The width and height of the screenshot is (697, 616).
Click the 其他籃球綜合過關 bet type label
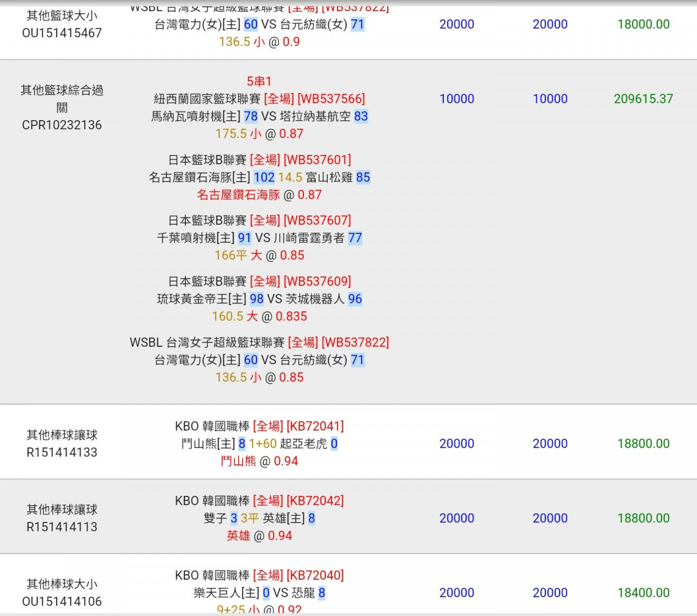[x=62, y=99]
